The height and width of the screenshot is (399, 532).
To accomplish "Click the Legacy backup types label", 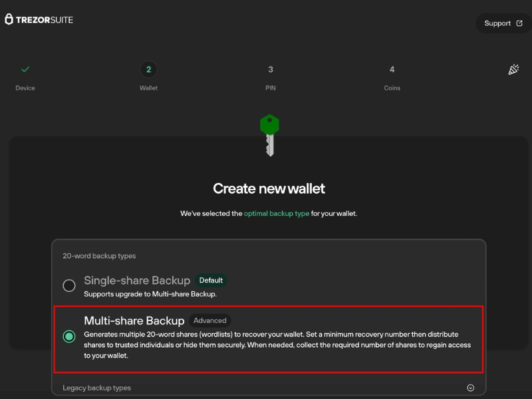I will (x=96, y=388).
